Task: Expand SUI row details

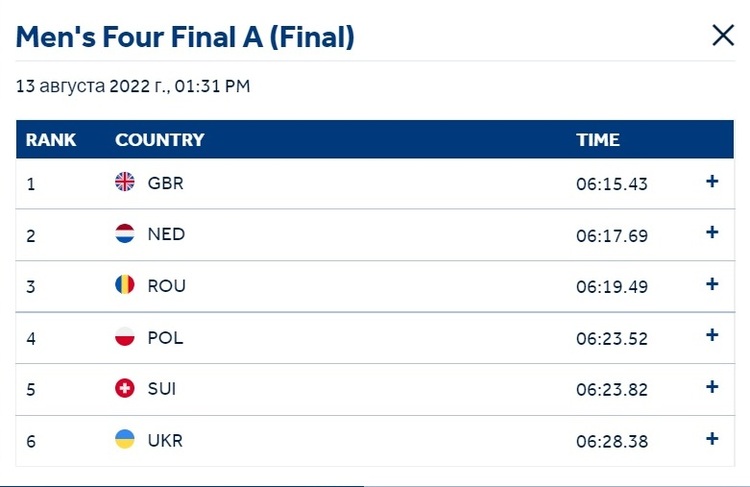Action: click(712, 387)
